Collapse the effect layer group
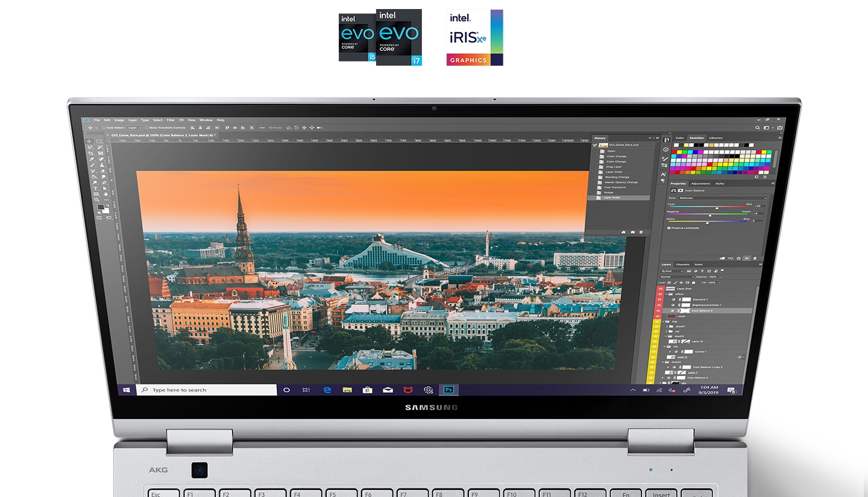868x497 pixels. [666, 294]
